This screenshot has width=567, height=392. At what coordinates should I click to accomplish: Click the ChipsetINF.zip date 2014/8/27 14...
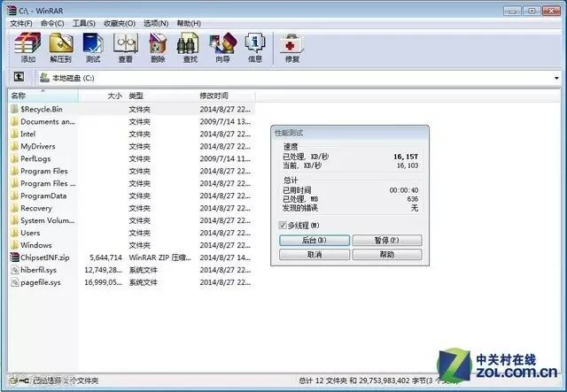click(225, 257)
